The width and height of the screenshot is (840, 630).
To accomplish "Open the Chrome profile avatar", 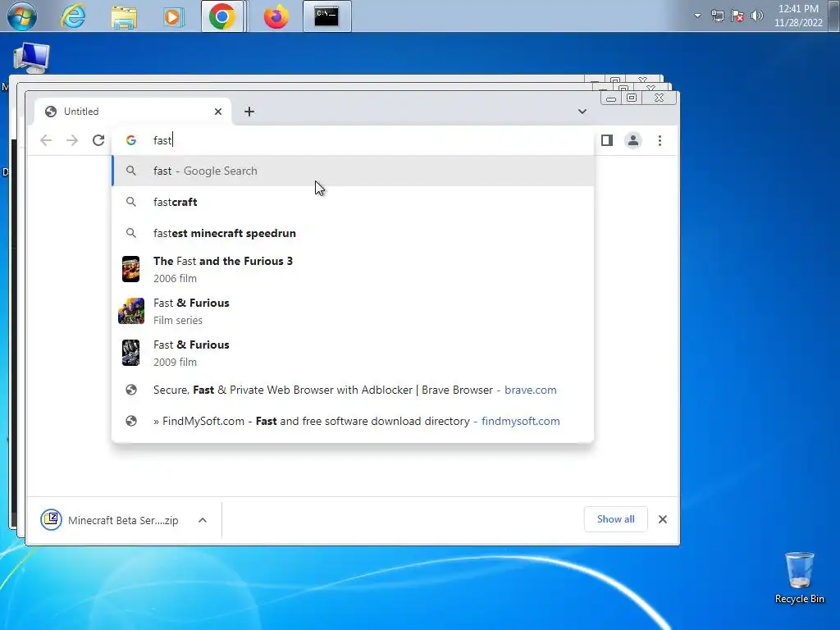I will [633, 140].
